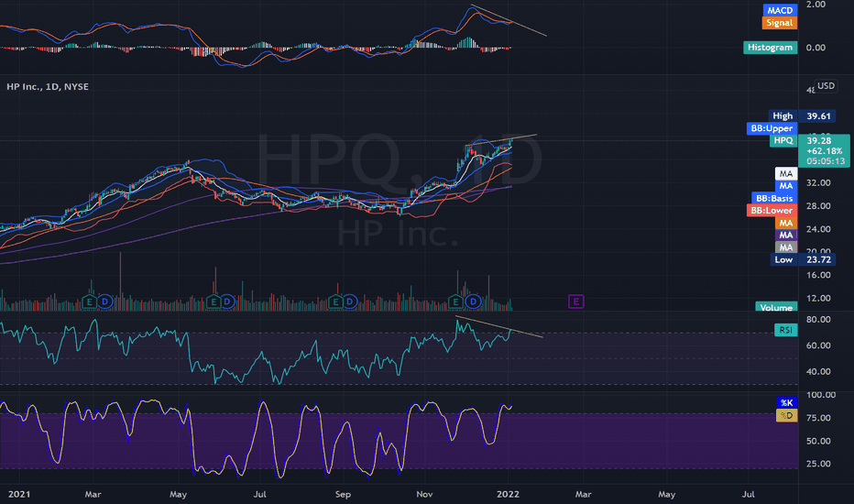Select the purple MA scale label
Image resolution: width=854 pixels, height=504 pixels.
pyautogui.click(x=786, y=235)
